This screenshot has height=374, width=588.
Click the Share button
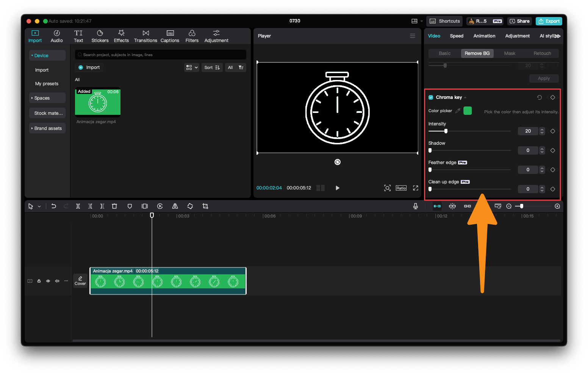[x=520, y=21]
